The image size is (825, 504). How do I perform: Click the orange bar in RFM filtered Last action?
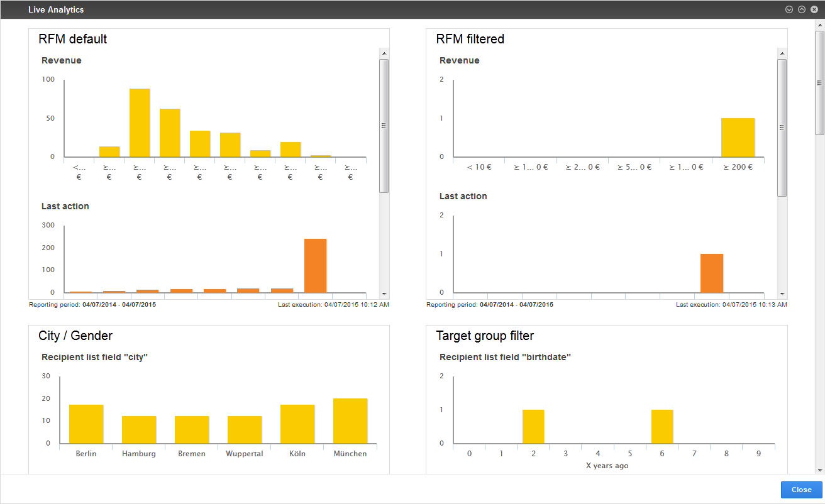712,273
